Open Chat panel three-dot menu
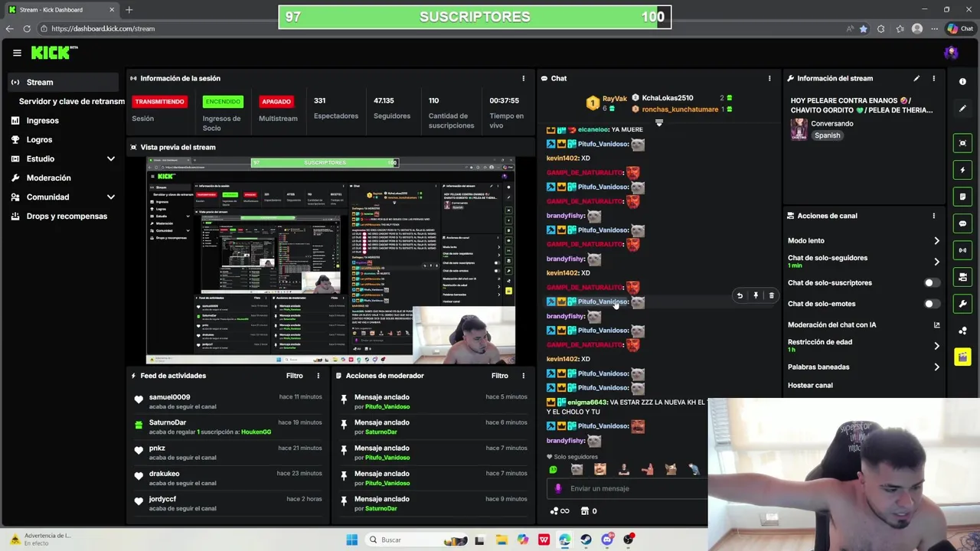The image size is (980, 551). tap(769, 78)
